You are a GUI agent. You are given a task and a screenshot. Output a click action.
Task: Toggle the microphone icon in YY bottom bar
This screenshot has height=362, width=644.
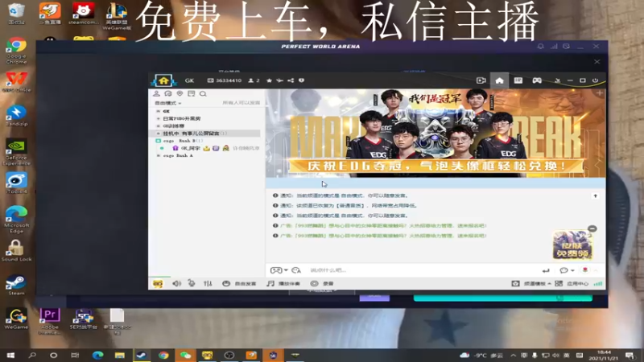(x=192, y=284)
